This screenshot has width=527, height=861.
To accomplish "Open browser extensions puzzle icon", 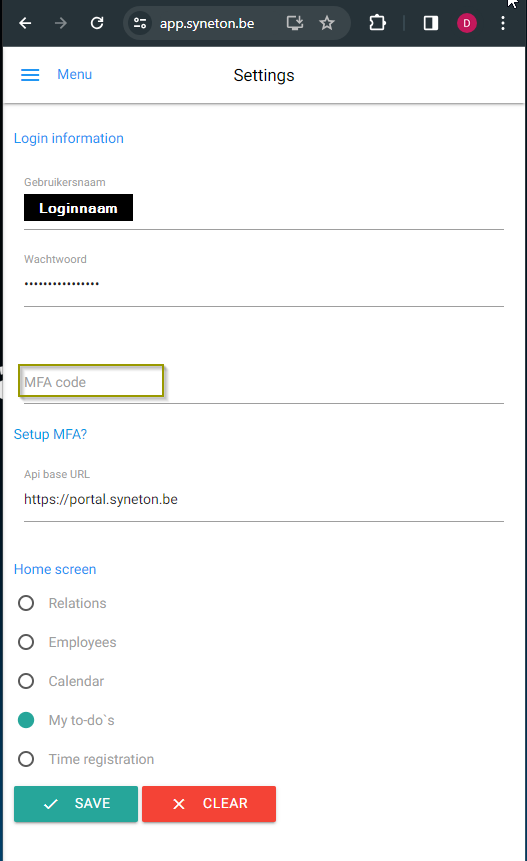I will point(377,23).
